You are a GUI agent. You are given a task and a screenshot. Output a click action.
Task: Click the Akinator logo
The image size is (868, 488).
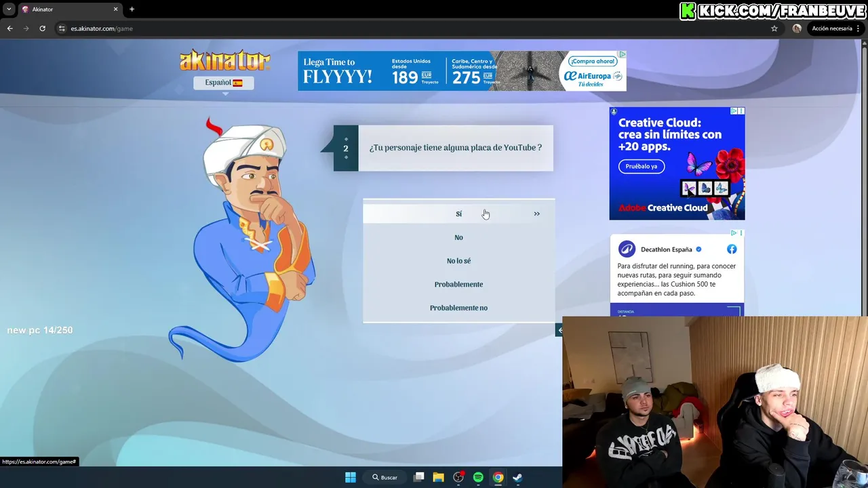point(225,60)
